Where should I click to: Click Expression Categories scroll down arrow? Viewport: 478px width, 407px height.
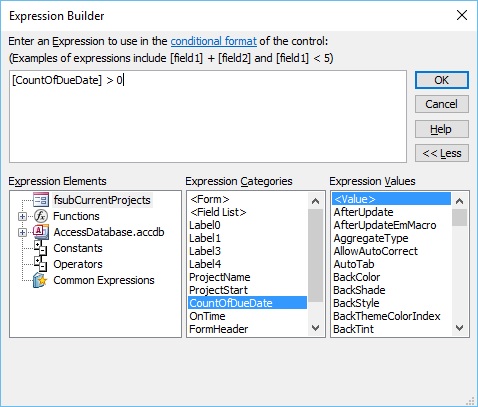(x=315, y=328)
